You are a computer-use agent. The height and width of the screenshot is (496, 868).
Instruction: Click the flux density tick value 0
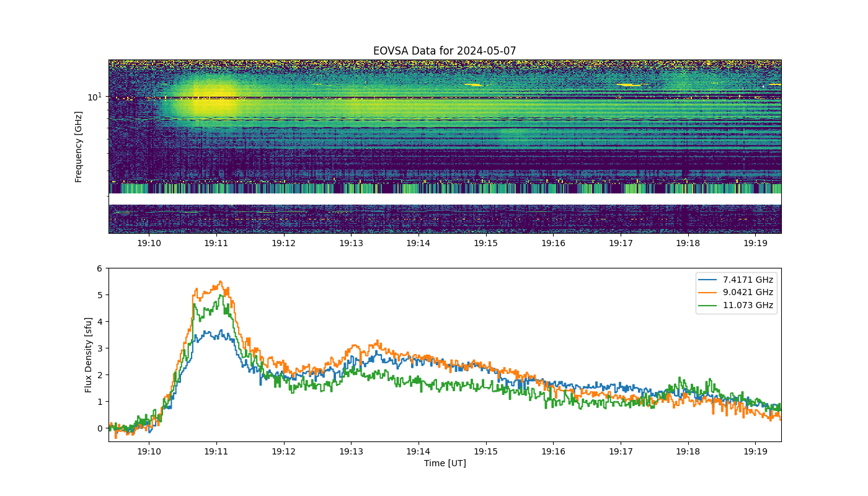[x=99, y=428]
